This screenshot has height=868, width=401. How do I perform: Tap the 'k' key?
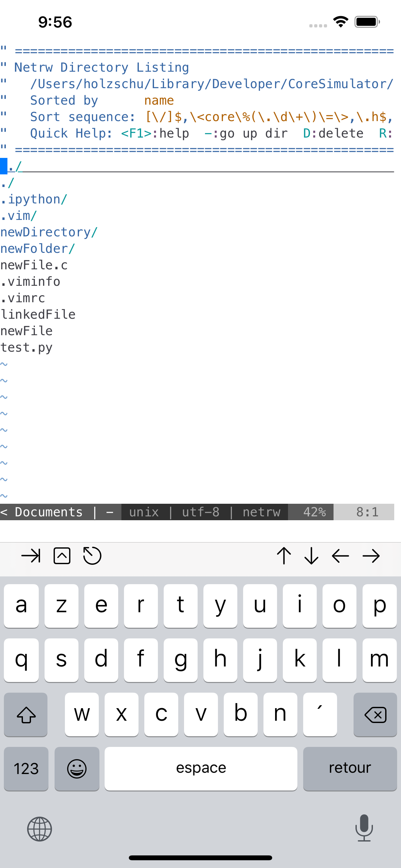pos(300,660)
